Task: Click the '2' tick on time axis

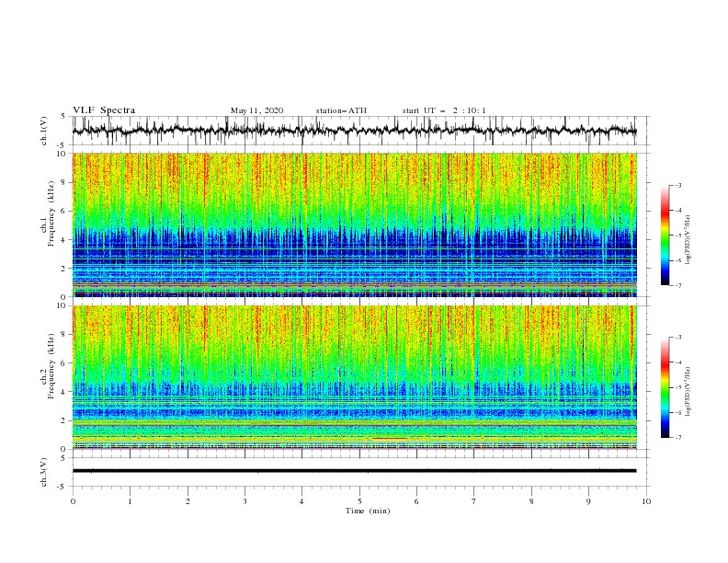Action: (x=188, y=501)
